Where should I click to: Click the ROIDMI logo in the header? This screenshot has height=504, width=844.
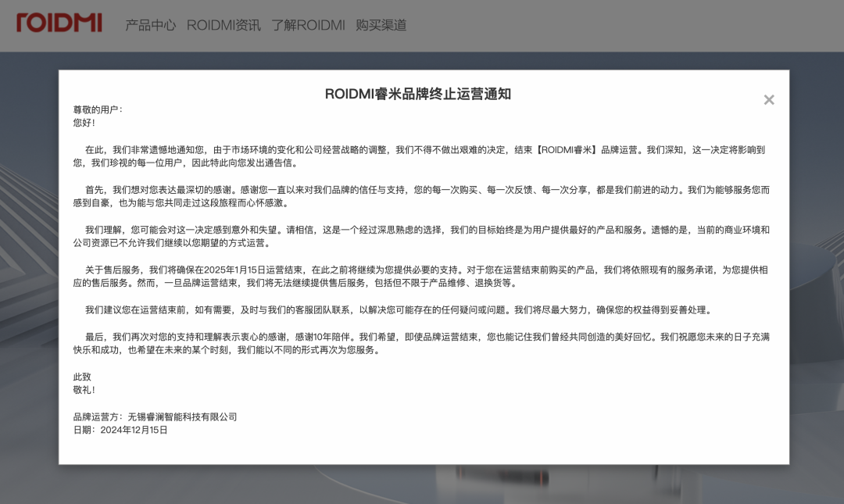pyautogui.click(x=59, y=23)
